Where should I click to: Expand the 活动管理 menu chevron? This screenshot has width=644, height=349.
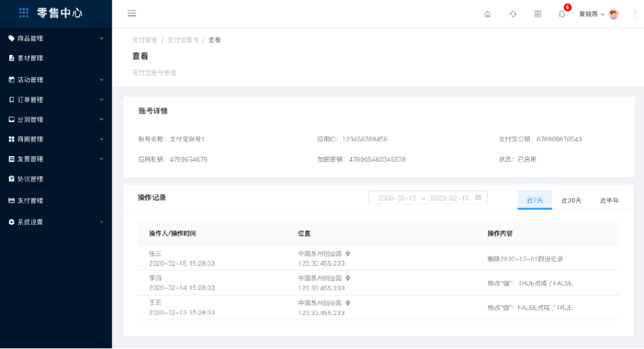point(101,80)
